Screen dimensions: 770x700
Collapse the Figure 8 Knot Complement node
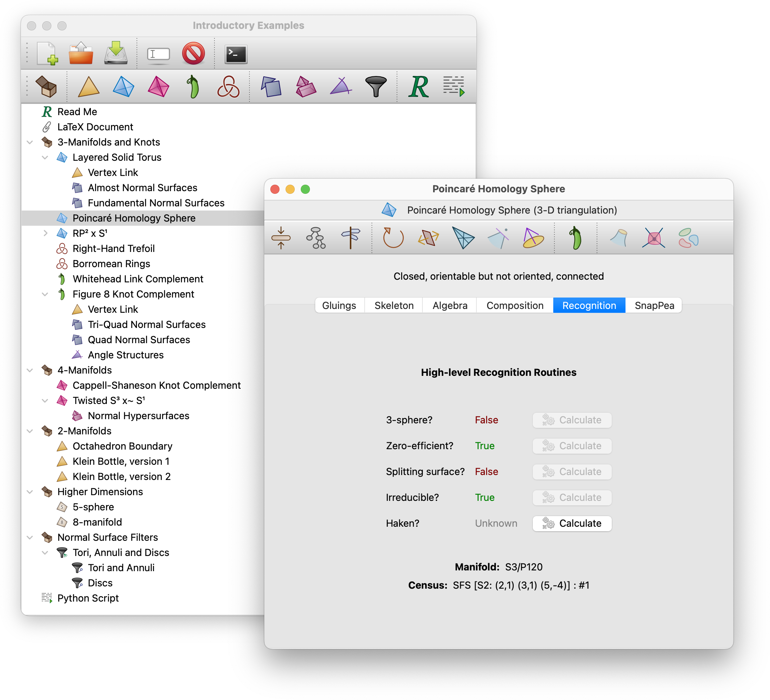(46, 295)
